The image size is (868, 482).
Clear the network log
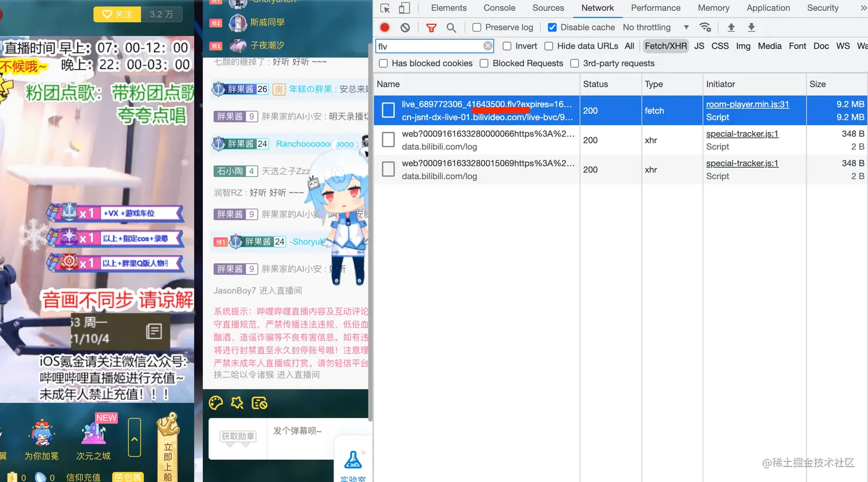[405, 28]
